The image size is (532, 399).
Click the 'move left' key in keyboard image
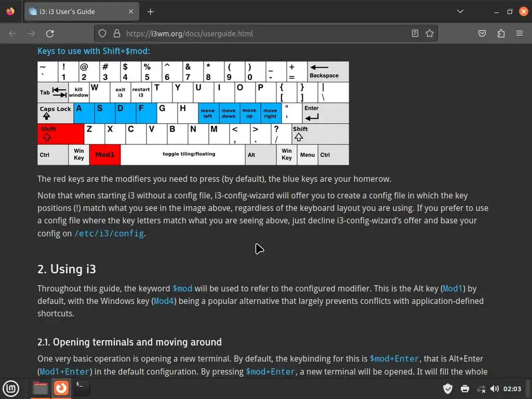208,113
